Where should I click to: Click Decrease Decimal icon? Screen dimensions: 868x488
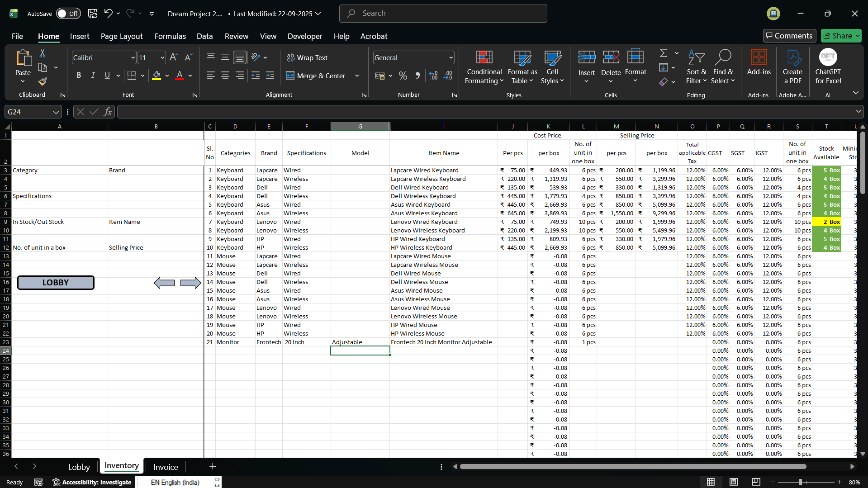448,76
